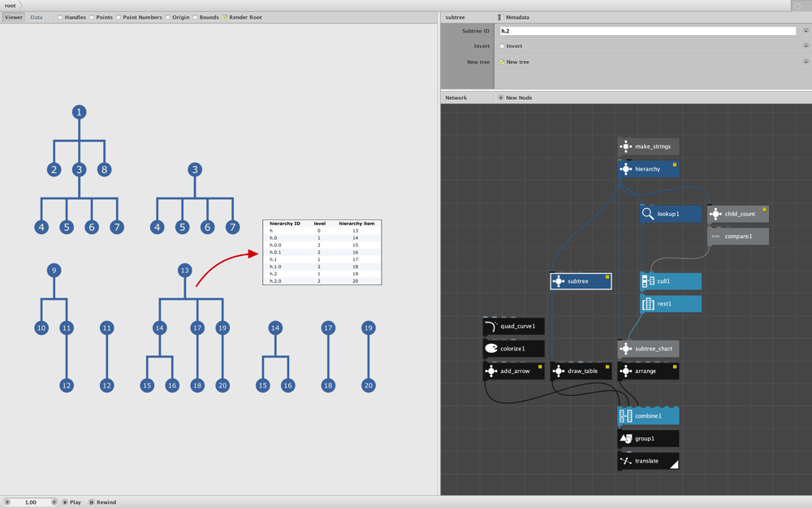Click the arrange node icon
The height and width of the screenshot is (508, 812).
click(625, 371)
